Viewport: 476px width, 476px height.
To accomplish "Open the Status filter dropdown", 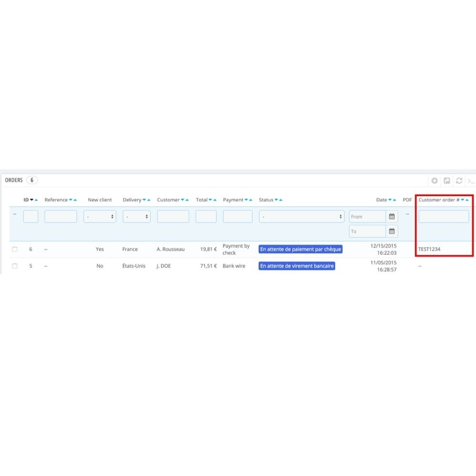I will pyautogui.click(x=302, y=217).
